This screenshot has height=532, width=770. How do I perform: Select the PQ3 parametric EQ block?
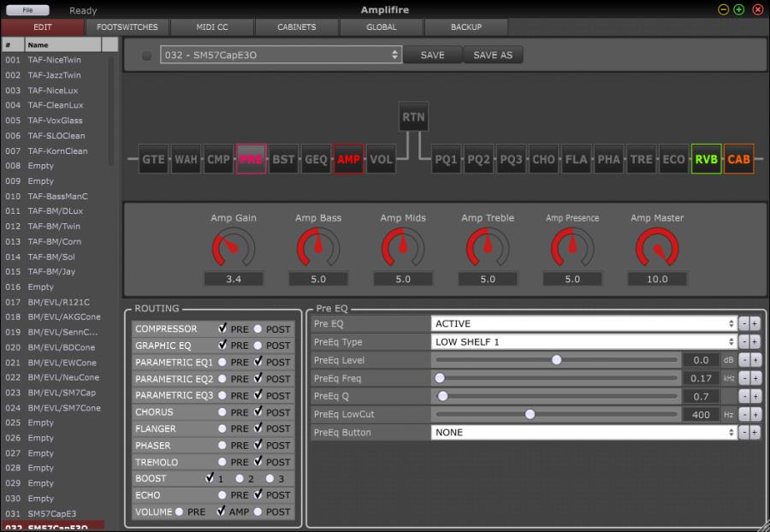click(x=512, y=159)
